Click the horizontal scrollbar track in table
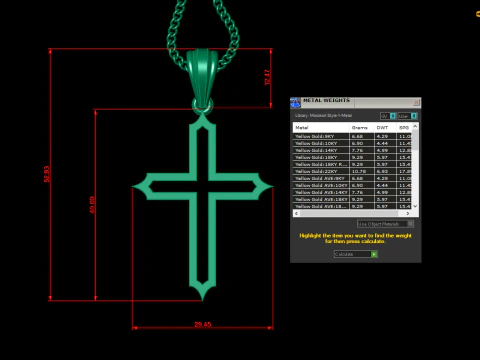The width and height of the screenshot is (480, 360). [x=352, y=213]
